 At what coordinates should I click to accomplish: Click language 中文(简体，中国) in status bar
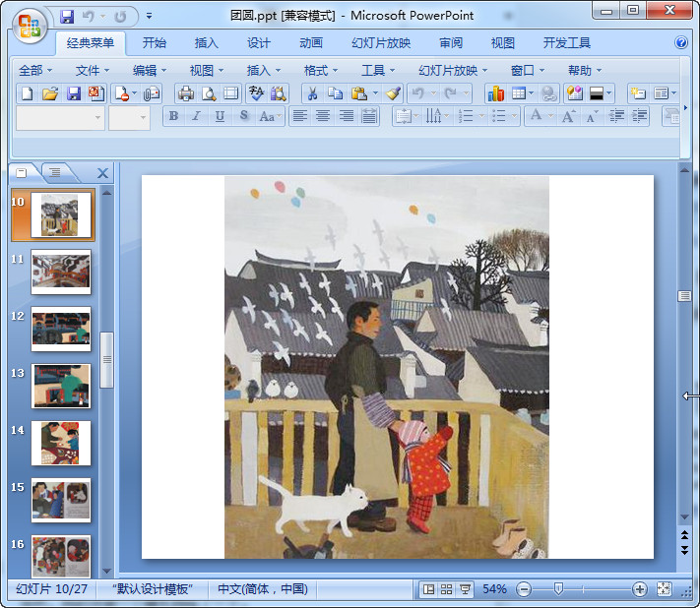(x=263, y=589)
